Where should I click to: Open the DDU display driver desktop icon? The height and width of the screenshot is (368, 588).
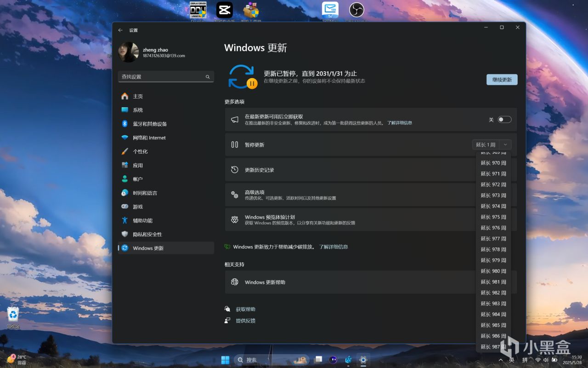point(198,10)
